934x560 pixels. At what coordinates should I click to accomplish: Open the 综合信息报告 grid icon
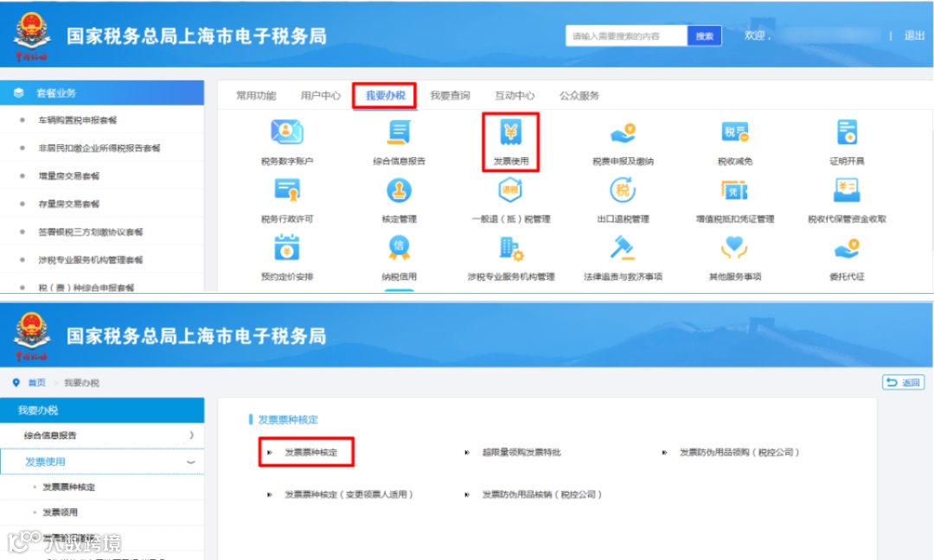click(399, 132)
